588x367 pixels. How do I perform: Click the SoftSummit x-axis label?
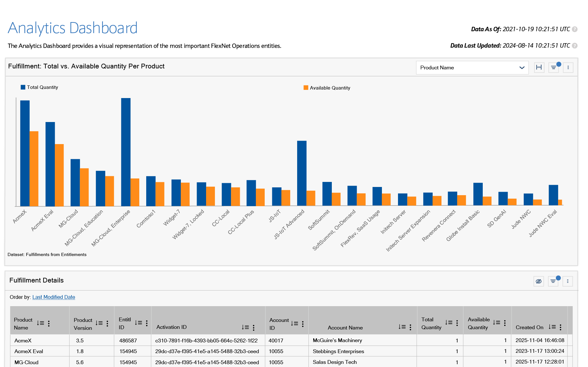[319, 220]
